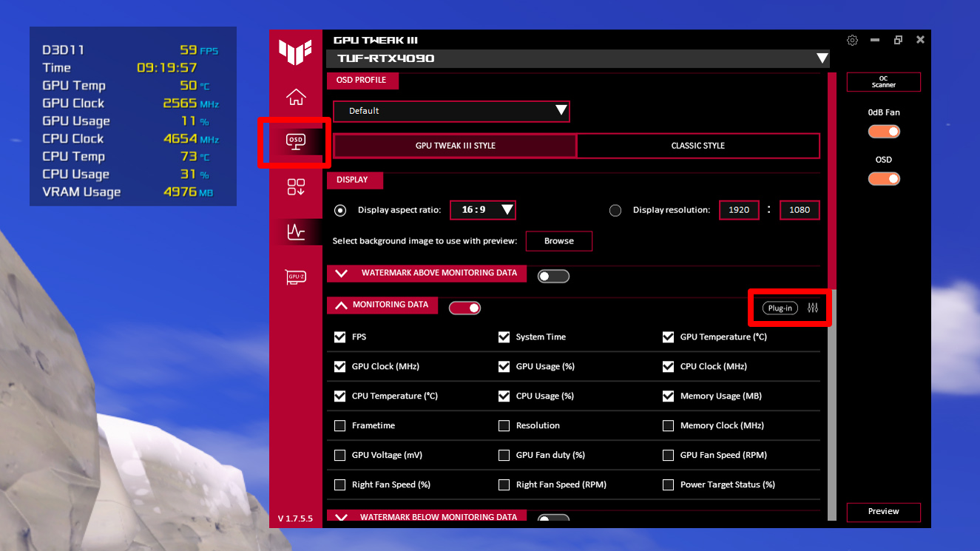Uncheck GPU Usage (%) checkbox

(x=504, y=367)
